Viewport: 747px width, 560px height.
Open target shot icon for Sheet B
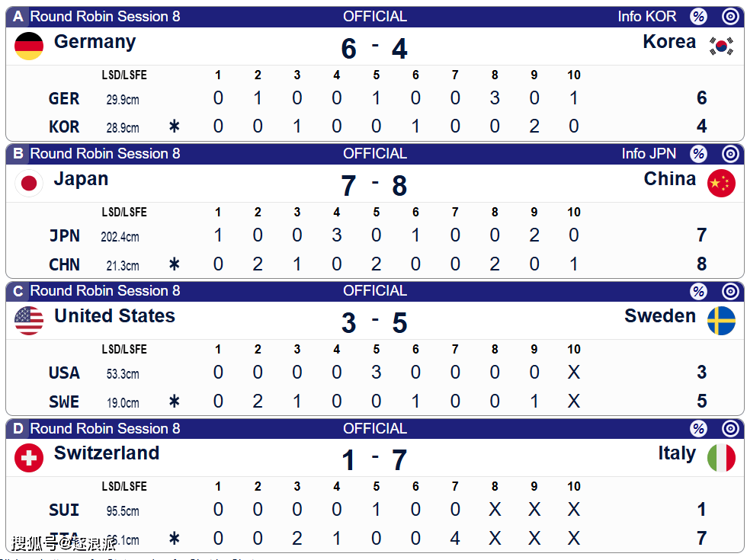730,154
